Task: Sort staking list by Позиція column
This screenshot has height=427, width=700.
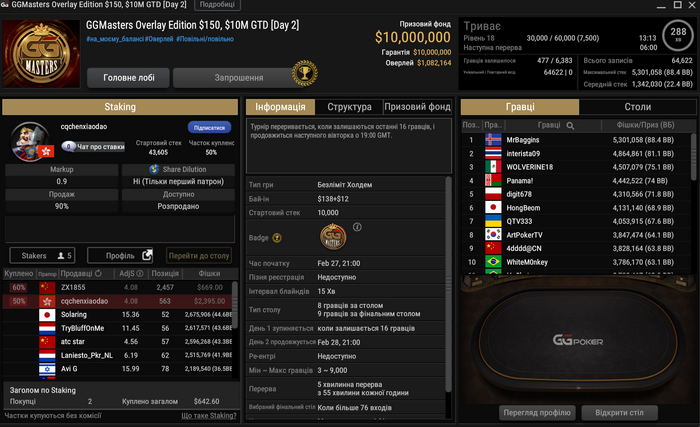Action: coord(165,273)
